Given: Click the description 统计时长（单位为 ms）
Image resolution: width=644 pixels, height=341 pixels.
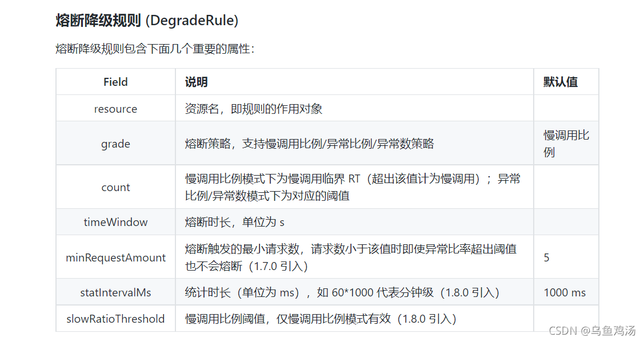Looking at the screenshot, I should point(342,292).
